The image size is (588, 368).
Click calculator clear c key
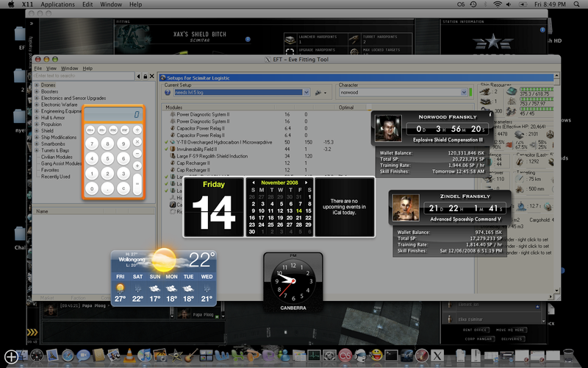(x=123, y=188)
